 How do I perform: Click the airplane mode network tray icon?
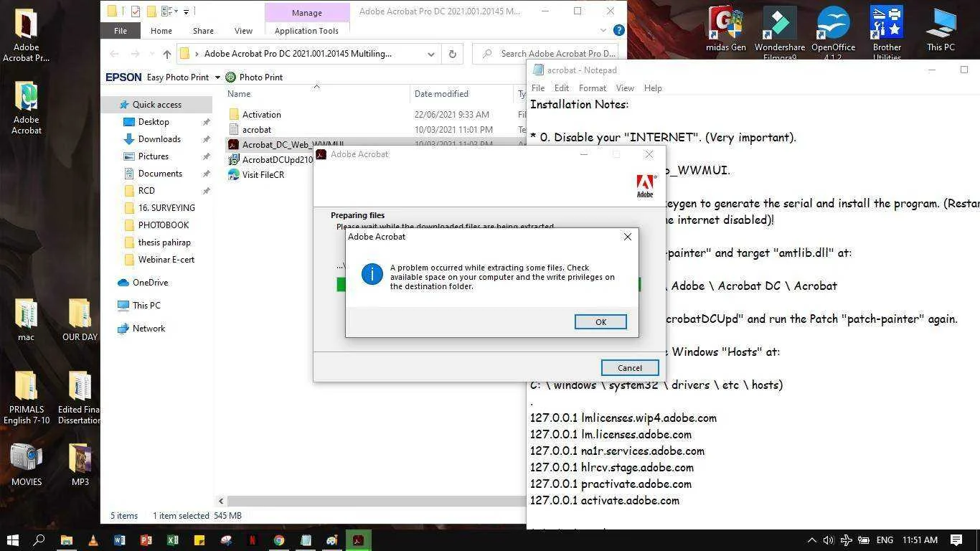[847, 540]
